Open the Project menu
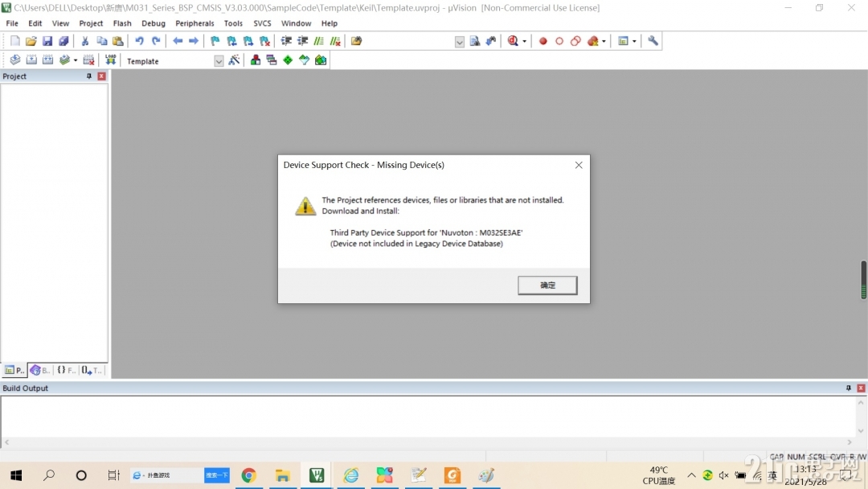This screenshot has height=489, width=868. (91, 23)
